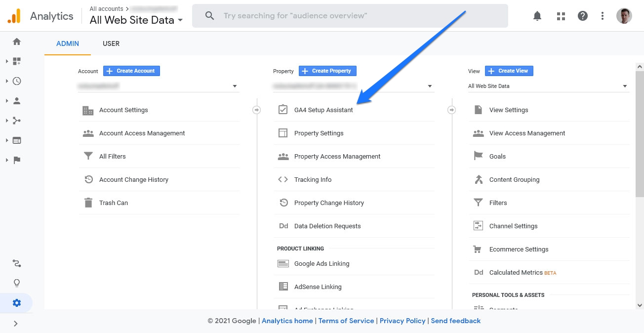
Task: Open the Realtime clock sidebar icon
Action: pyautogui.click(x=17, y=81)
